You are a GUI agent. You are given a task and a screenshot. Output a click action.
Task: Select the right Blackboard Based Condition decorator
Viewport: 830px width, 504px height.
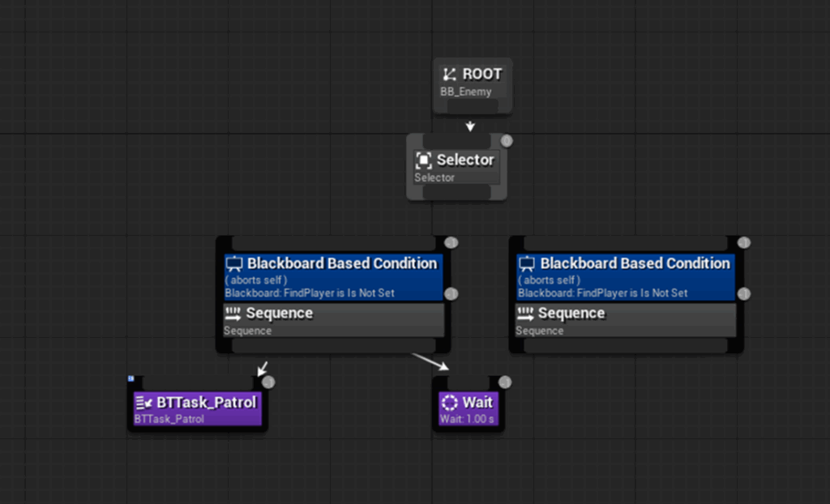coord(635,264)
